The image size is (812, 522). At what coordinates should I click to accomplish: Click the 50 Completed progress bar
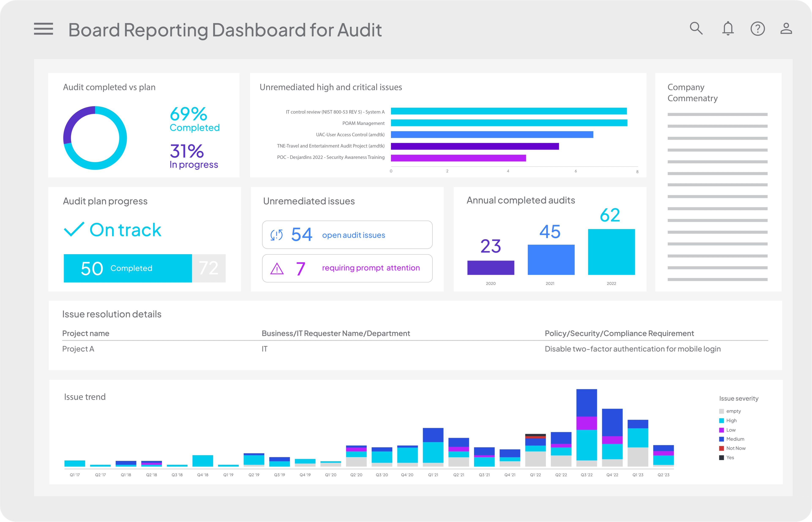pyautogui.click(x=128, y=268)
